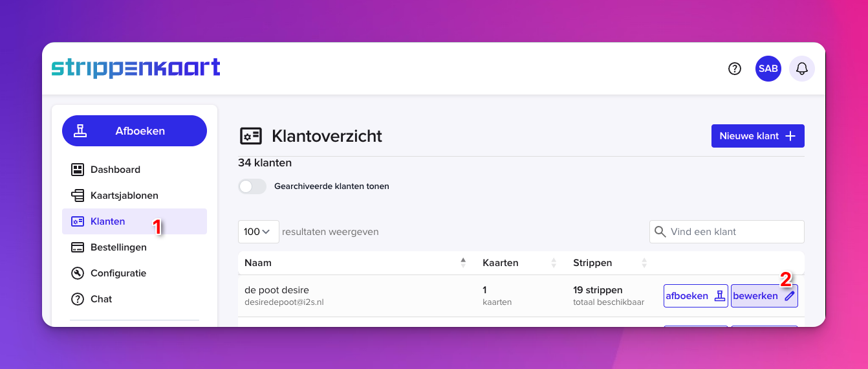The width and height of the screenshot is (868, 369).
Task: Click into the Vind een klant field
Action: [734, 232]
